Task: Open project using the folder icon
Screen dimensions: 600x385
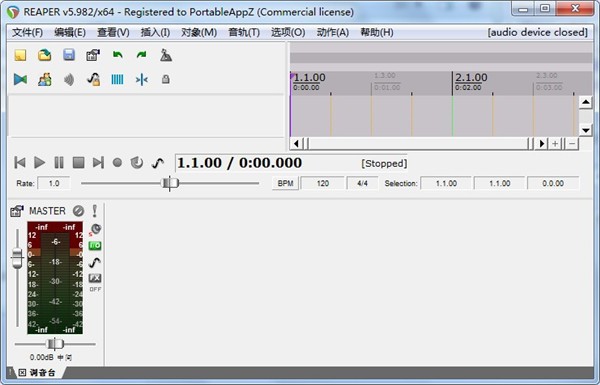Action: [45, 55]
